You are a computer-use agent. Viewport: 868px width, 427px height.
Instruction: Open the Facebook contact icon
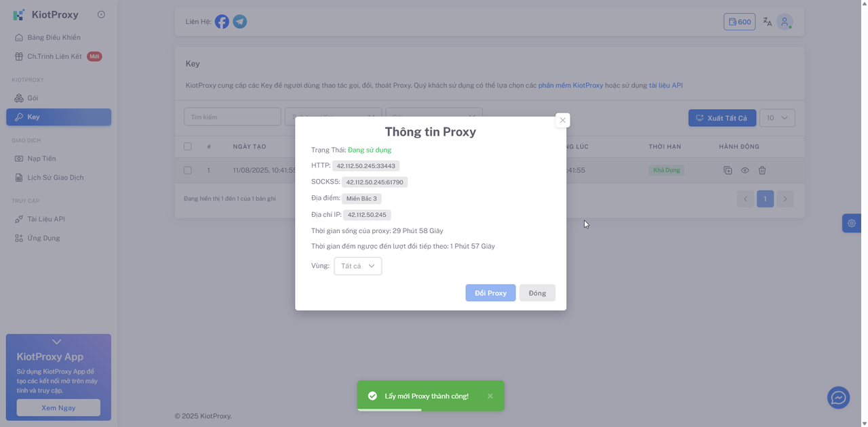tap(222, 21)
